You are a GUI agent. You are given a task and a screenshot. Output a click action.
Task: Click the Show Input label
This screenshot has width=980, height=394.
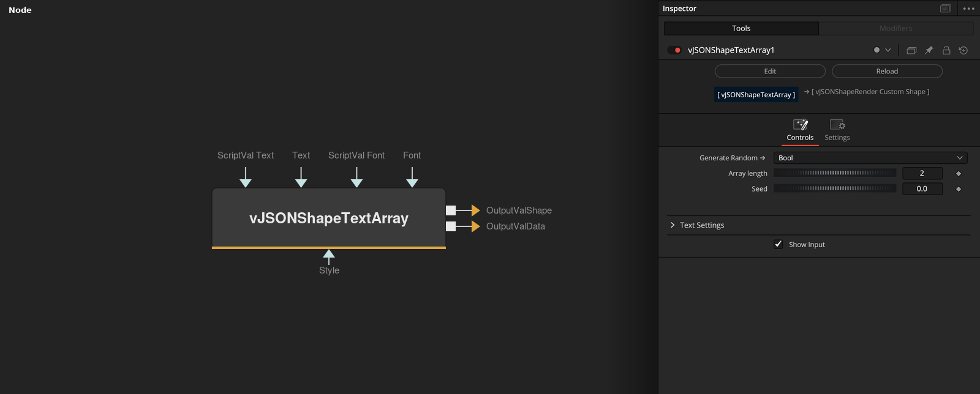point(807,245)
